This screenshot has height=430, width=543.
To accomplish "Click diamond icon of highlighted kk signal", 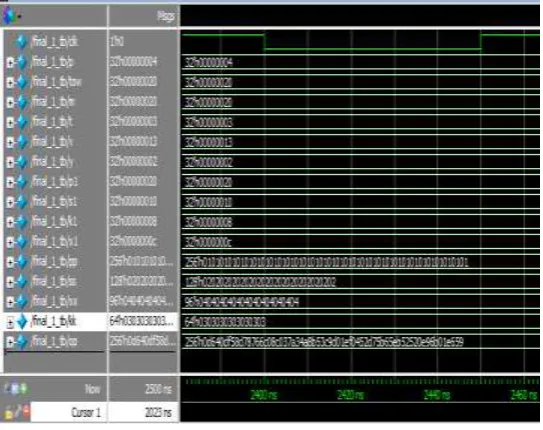I will pos(22,322).
